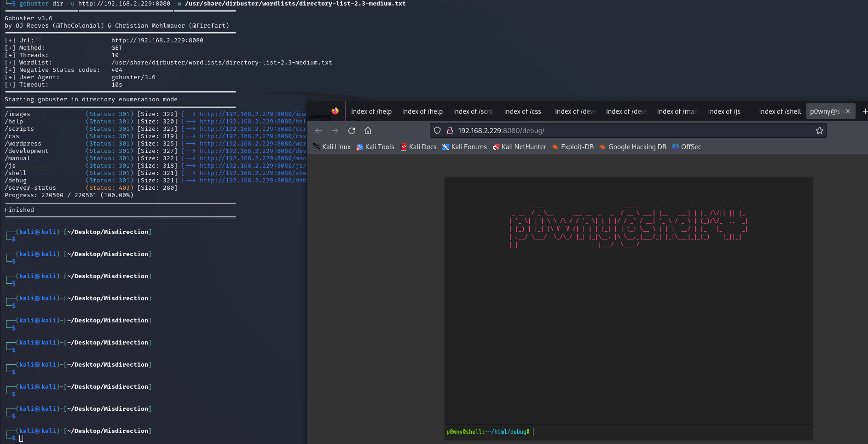Switch to the second Index of /development tab
The image size is (868, 444).
[x=627, y=111]
